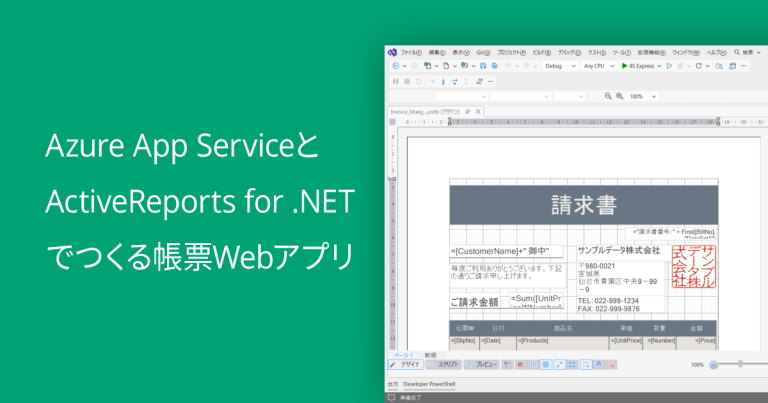Click the zoom in magnifier icon

(x=620, y=96)
